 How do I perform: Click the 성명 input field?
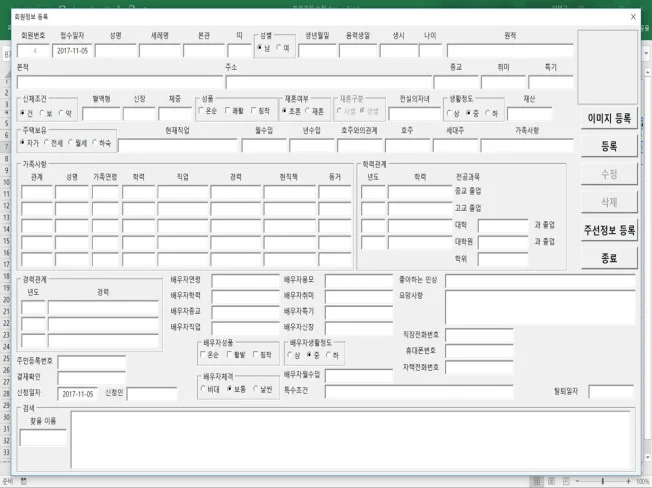[x=115, y=51]
